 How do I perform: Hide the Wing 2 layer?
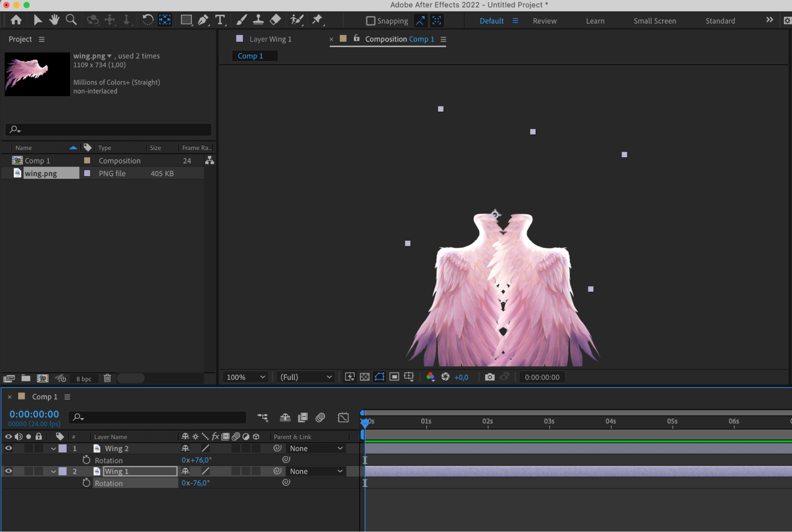[8, 448]
